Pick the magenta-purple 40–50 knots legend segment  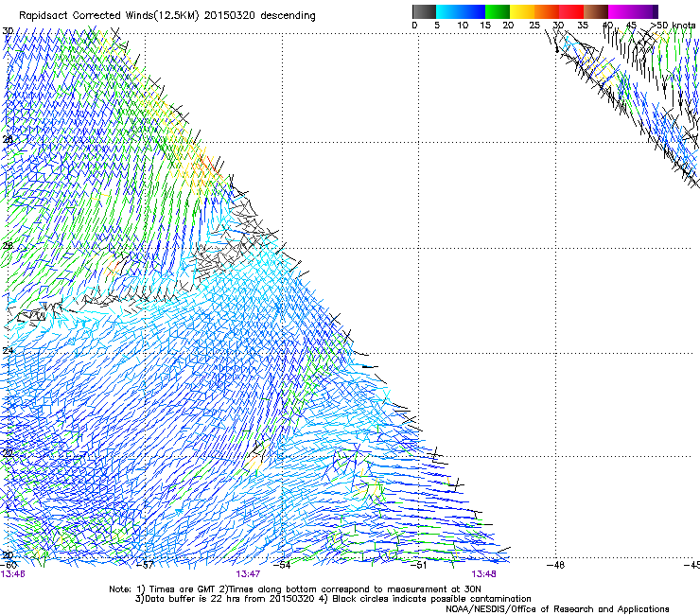[633, 11]
